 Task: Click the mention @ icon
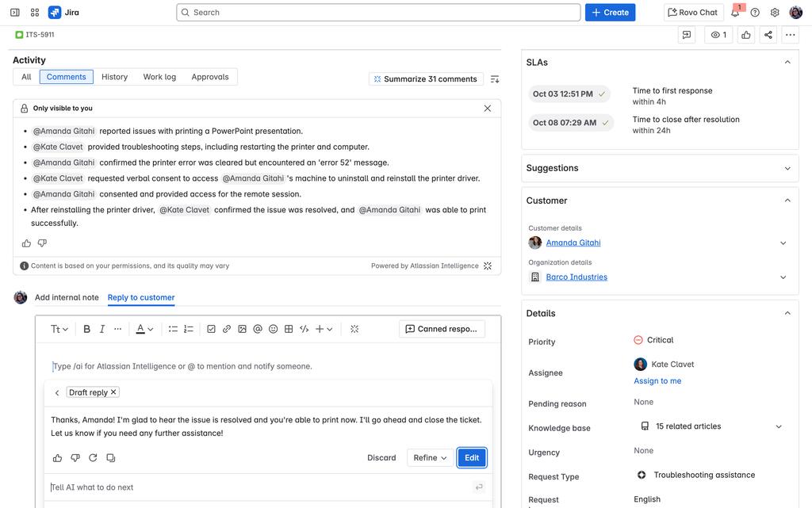[x=258, y=329]
